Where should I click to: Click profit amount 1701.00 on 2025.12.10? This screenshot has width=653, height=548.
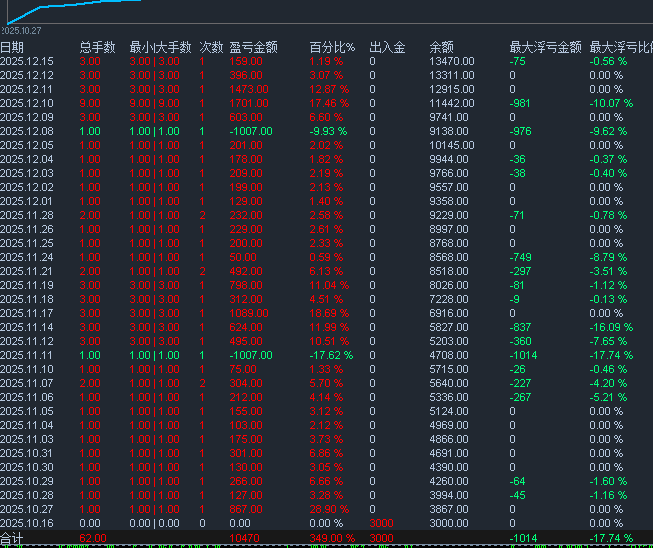[x=246, y=103]
